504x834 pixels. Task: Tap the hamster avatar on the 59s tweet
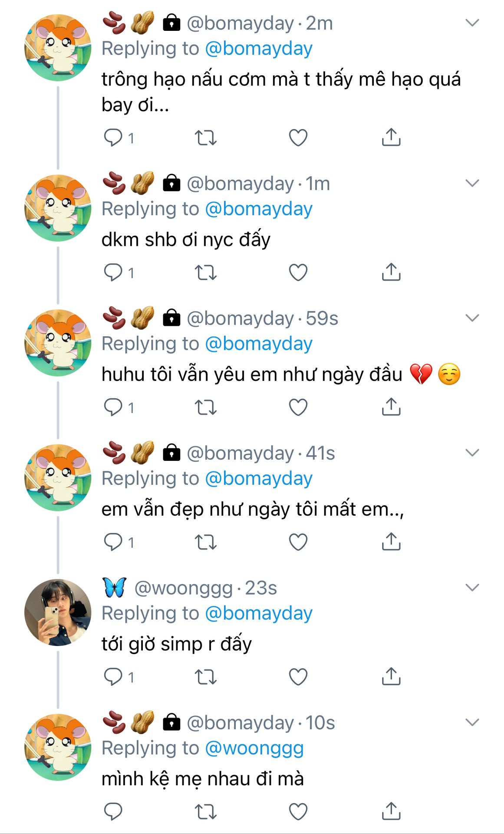click(58, 343)
